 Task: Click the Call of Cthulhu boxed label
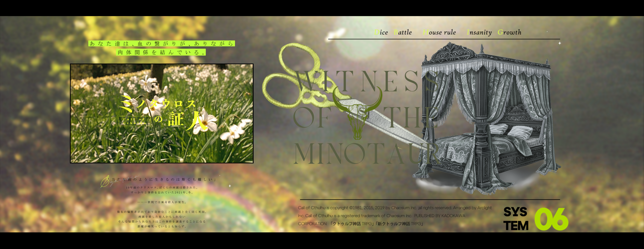coord(135,121)
